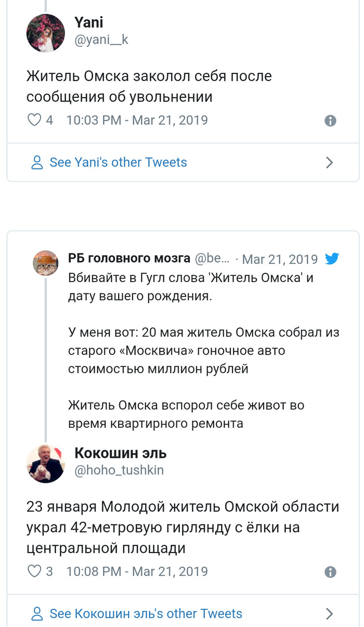Open РБ головного мозга cat avatar

pyautogui.click(x=46, y=263)
